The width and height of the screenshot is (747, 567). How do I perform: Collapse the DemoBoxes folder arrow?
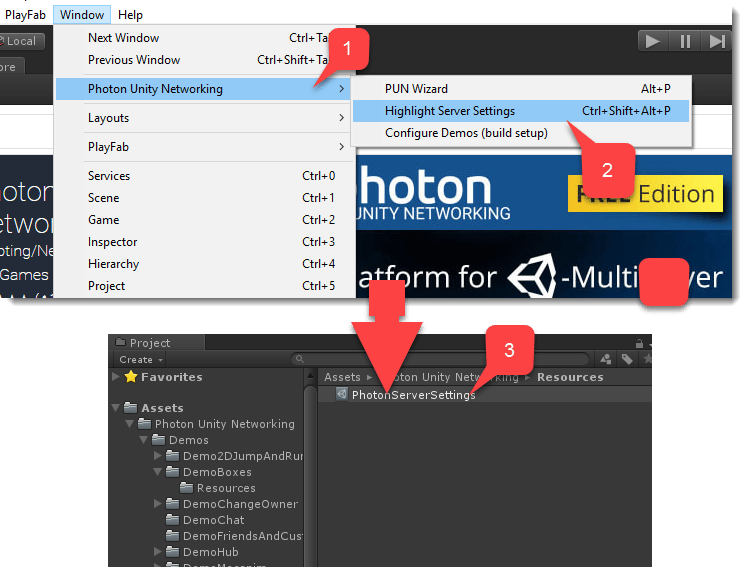click(158, 472)
